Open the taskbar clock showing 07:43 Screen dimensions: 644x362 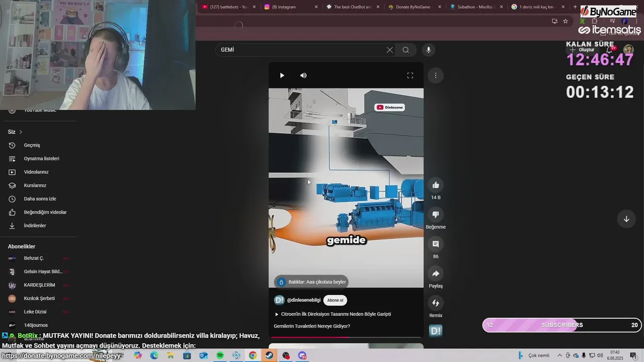pyautogui.click(x=615, y=355)
